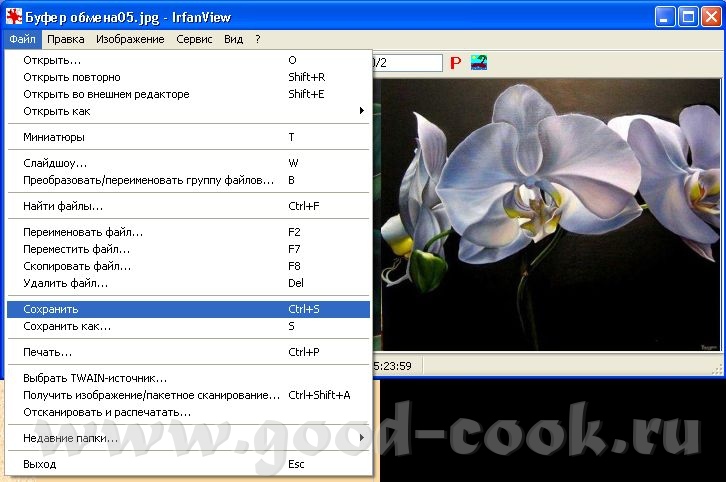Screen dimensions: 726x482
Task: Click the About IrfanView picture icon
Action: [480, 63]
